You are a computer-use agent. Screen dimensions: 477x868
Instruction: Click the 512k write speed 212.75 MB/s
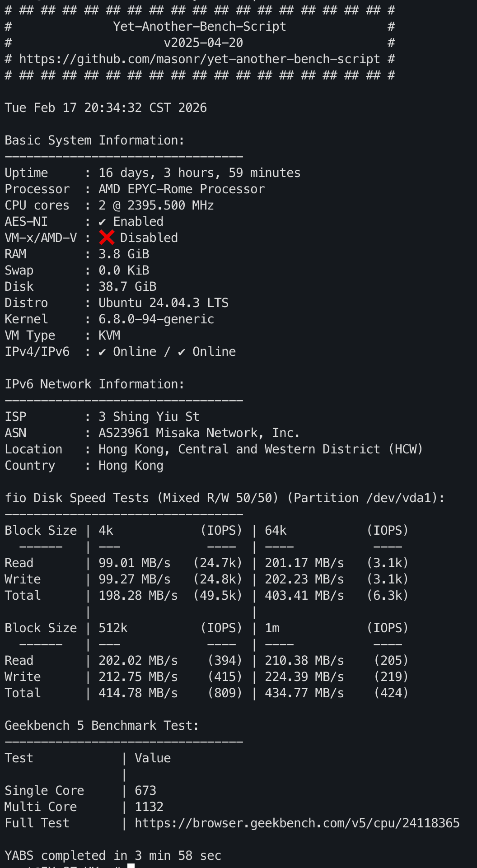[x=138, y=677]
